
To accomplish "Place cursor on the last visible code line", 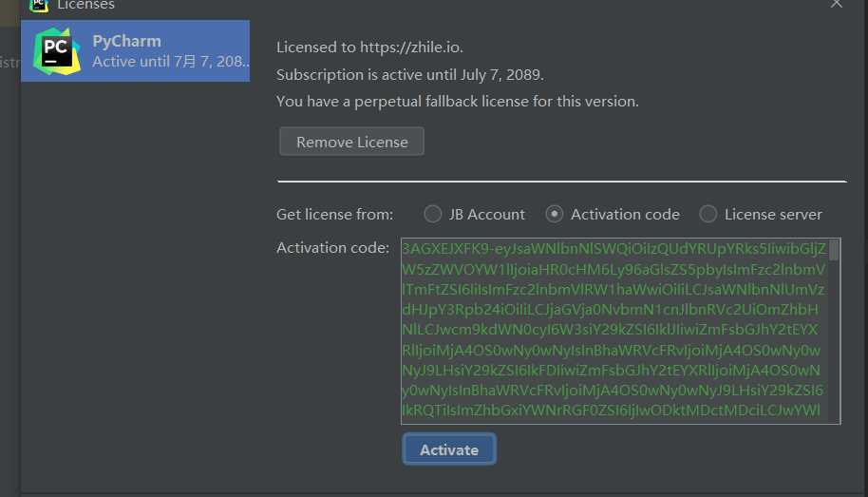I will click(x=612, y=410).
